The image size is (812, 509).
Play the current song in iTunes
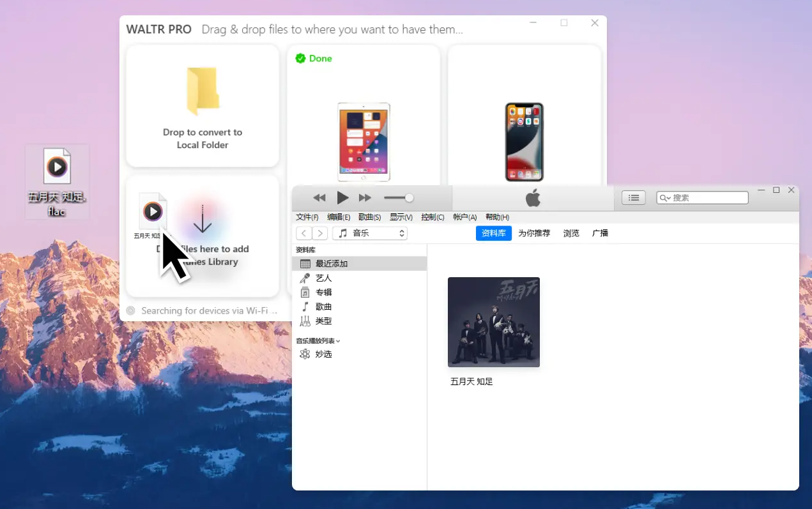pos(342,198)
